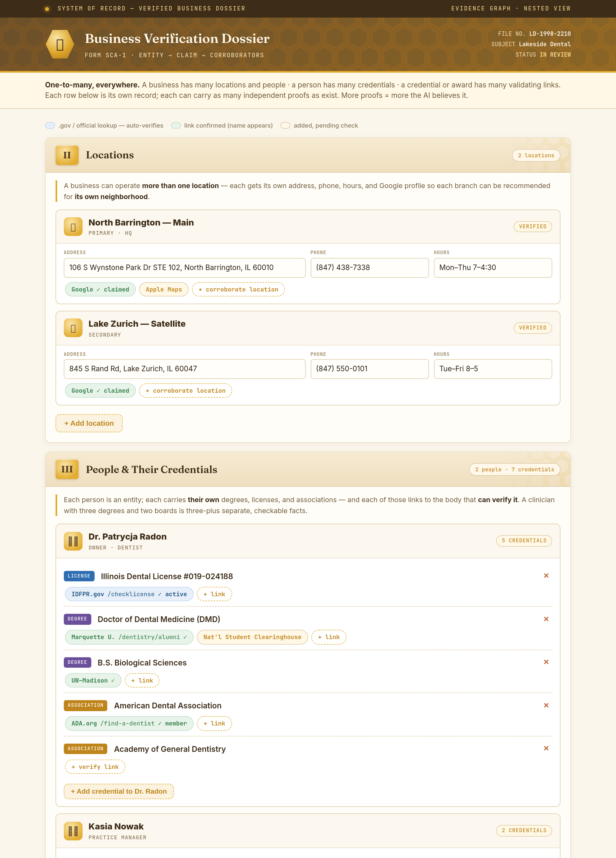Click the Lake Zurich address field
The image size is (616, 858).
pos(185,369)
